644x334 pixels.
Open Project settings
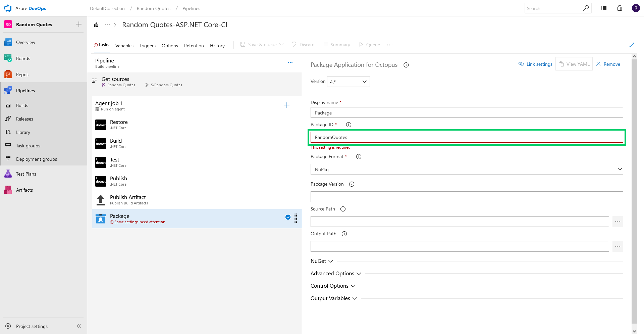32,326
